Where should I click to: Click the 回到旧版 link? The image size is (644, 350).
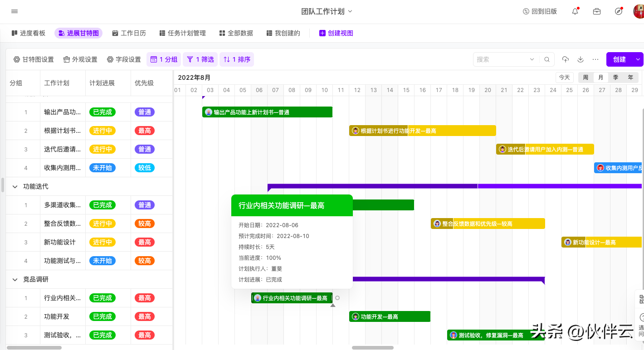[540, 11]
